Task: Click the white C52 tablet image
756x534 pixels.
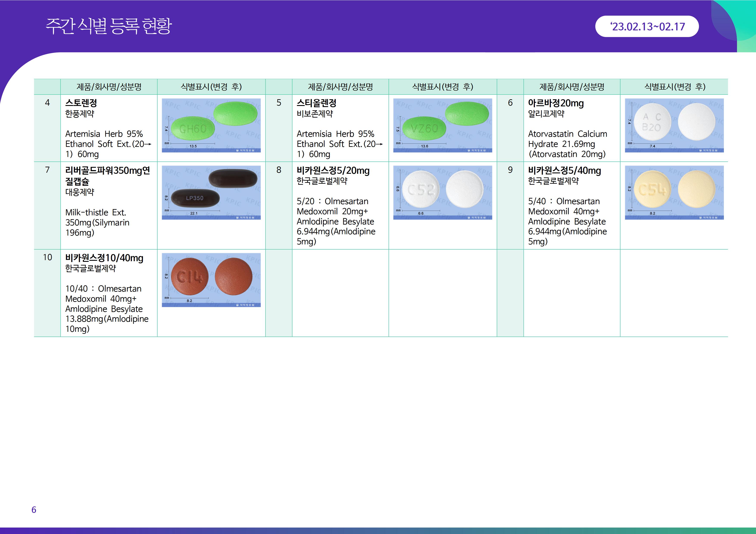Action: click(442, 192)
